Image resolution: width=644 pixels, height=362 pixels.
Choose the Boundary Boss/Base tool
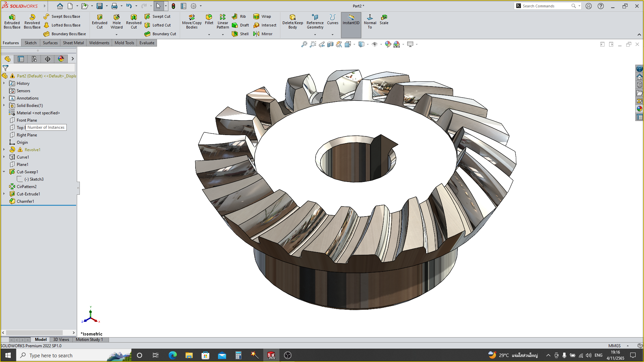coord(65,34)
